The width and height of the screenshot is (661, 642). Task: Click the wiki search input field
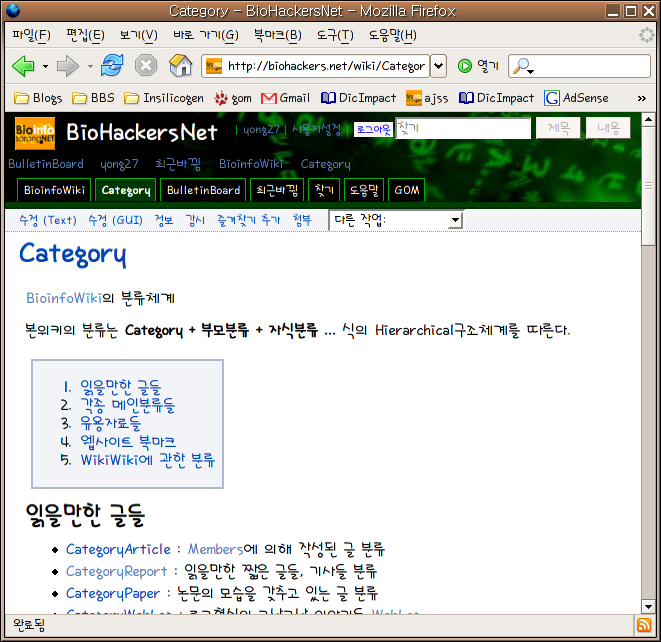pos(462,129)
